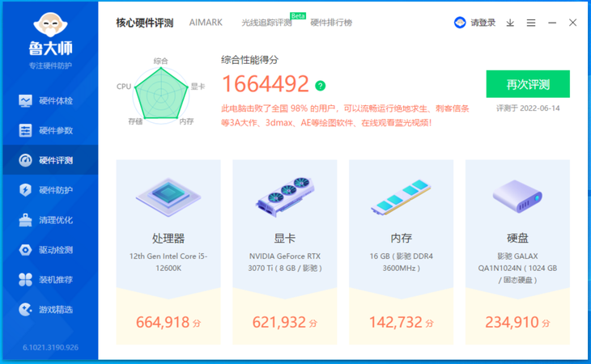591x364 pixels.
Task: Open the 光线追踪评测 tab
Action: point(266,23)
